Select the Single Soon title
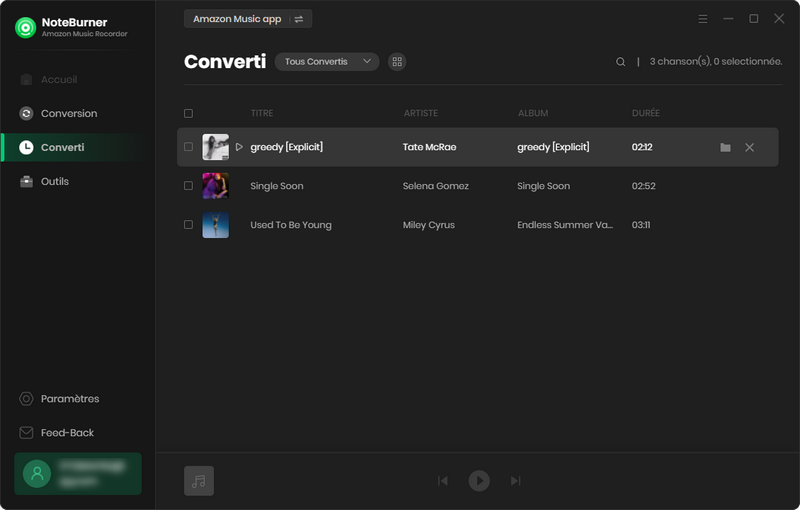 point(277,186)
